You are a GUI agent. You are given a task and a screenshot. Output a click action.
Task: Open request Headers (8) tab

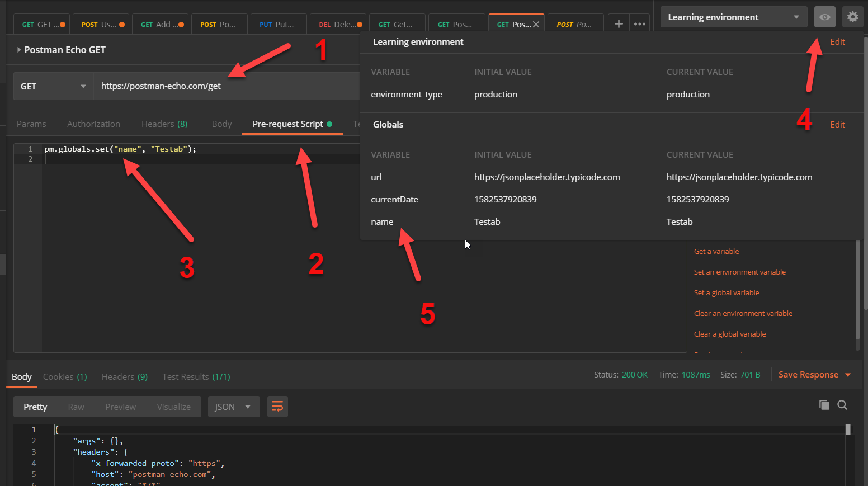pyautogui.click(x=164, y=124)
